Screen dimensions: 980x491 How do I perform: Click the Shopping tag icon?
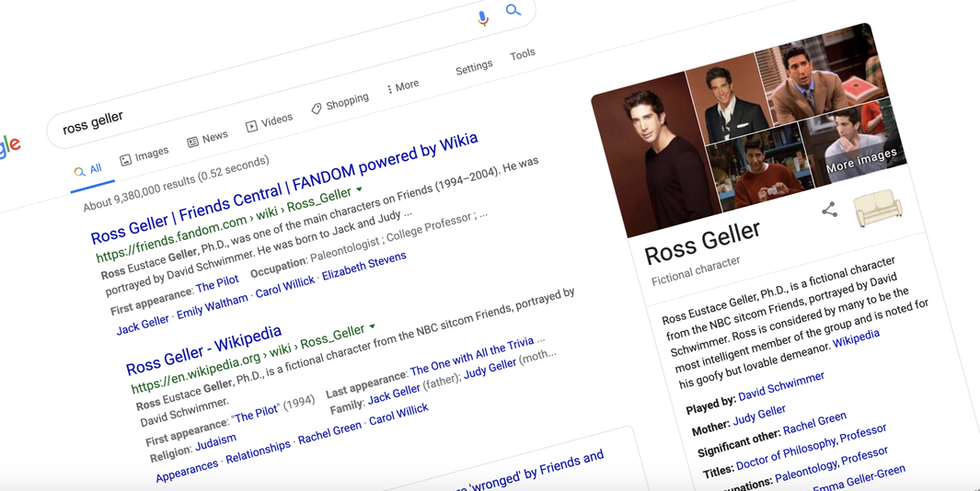point(317,108)
